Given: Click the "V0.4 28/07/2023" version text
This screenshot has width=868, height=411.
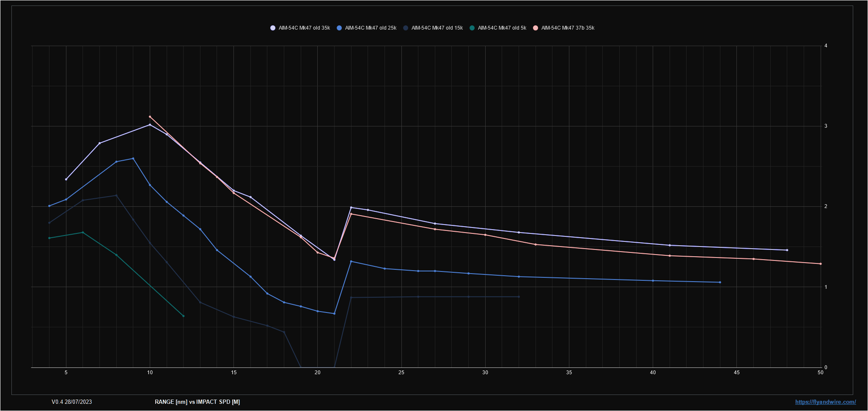Looking at the screenshot, I should 71,402.
